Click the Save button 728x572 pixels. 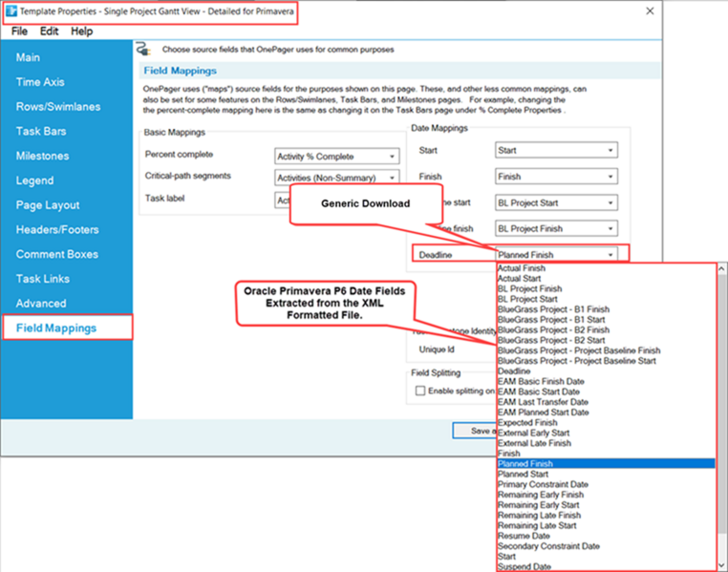tap(475, 431)
